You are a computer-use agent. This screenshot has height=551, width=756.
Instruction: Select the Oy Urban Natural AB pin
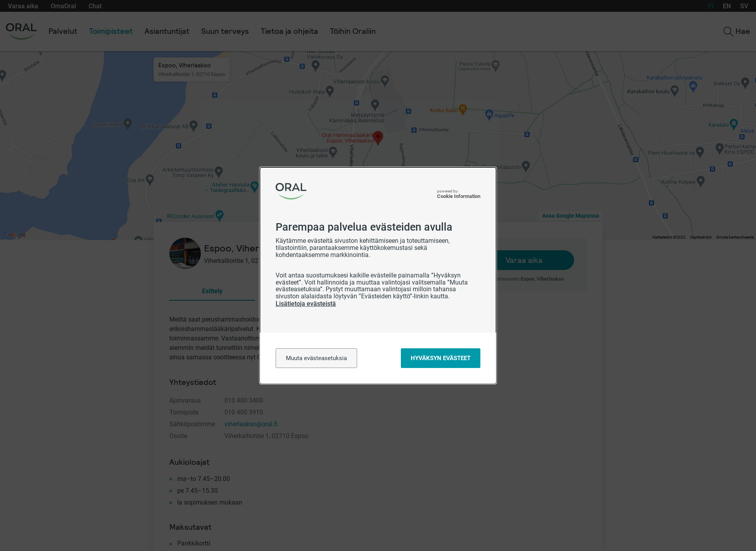(193, 126)
